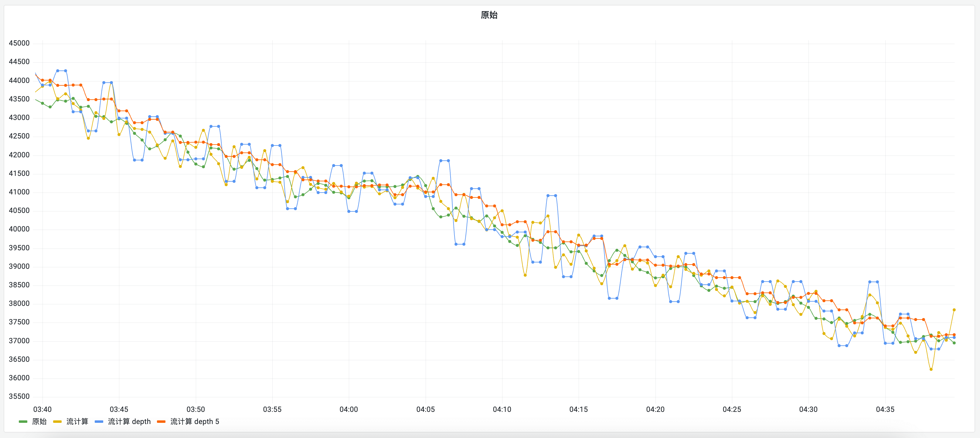The width and height of the screenshot is (980, 438).
Task: Toggle the 流计算 series legend label
Action: click(x=77, y=422)
